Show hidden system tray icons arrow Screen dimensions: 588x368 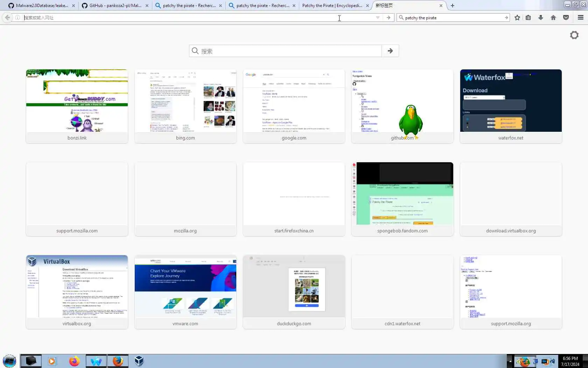click(510, 361)
